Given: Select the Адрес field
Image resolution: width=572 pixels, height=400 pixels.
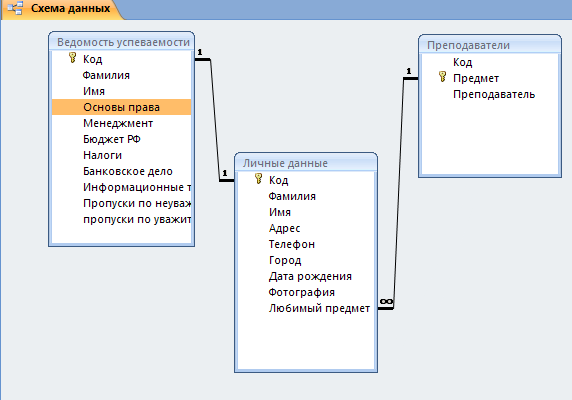Looking at the screenshot, I should click(306, 228).
